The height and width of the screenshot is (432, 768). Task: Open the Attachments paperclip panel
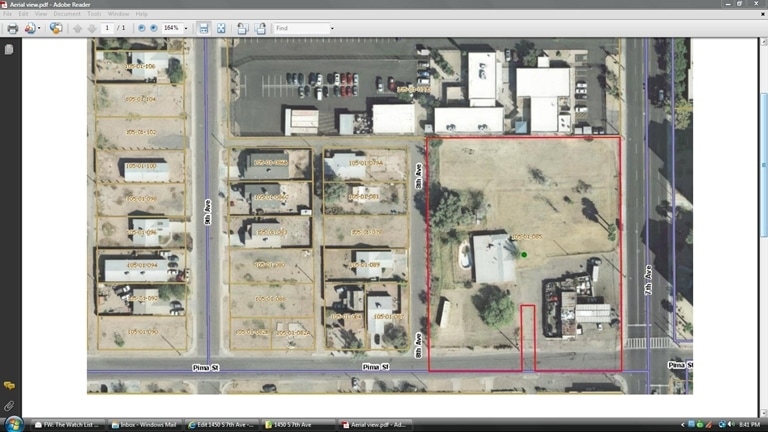(x=9, y=407)
